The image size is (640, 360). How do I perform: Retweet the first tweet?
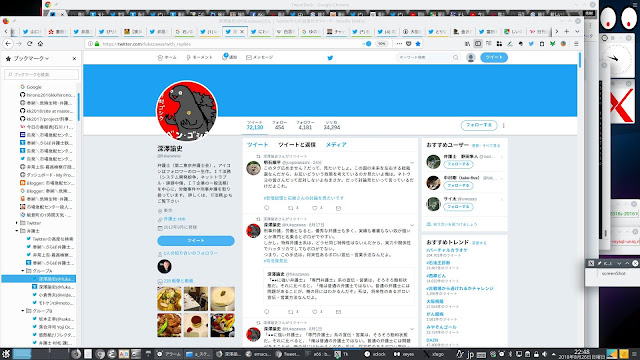291,208
